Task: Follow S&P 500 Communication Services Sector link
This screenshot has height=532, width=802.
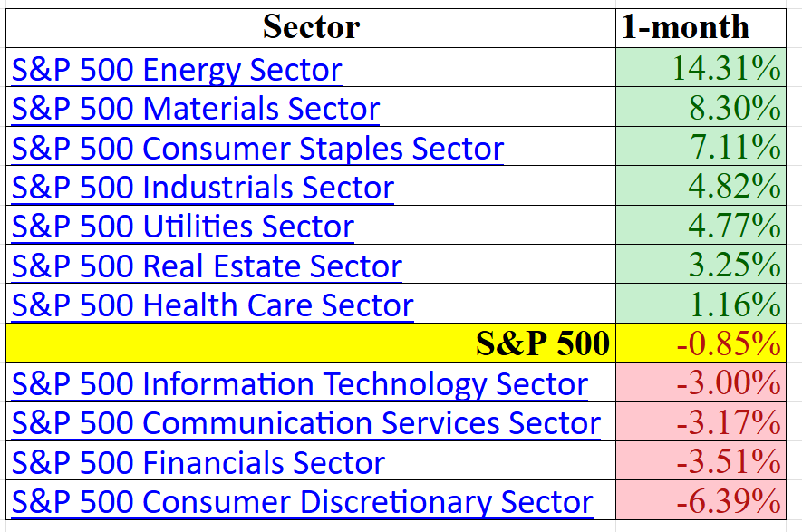Action: [x=305, y=423]
